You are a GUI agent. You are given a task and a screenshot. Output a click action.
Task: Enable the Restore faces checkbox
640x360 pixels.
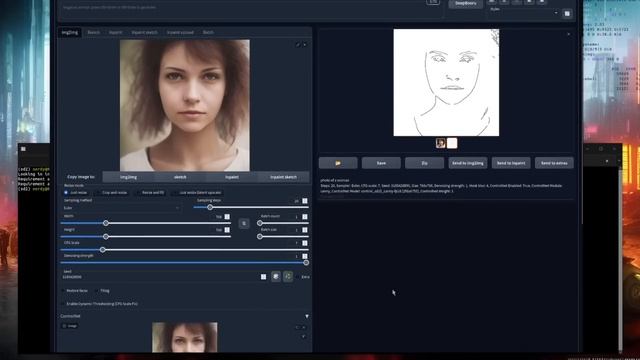[63, 291]
